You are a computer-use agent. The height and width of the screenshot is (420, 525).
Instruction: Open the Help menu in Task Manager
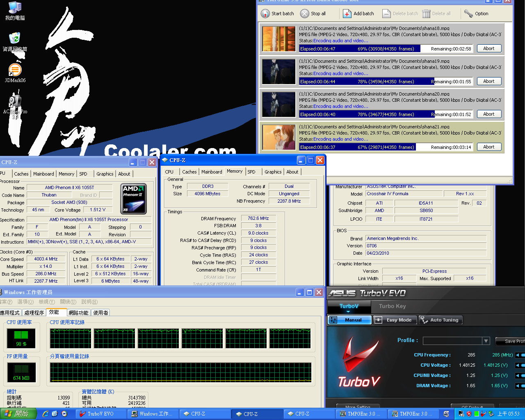point(89,302)
